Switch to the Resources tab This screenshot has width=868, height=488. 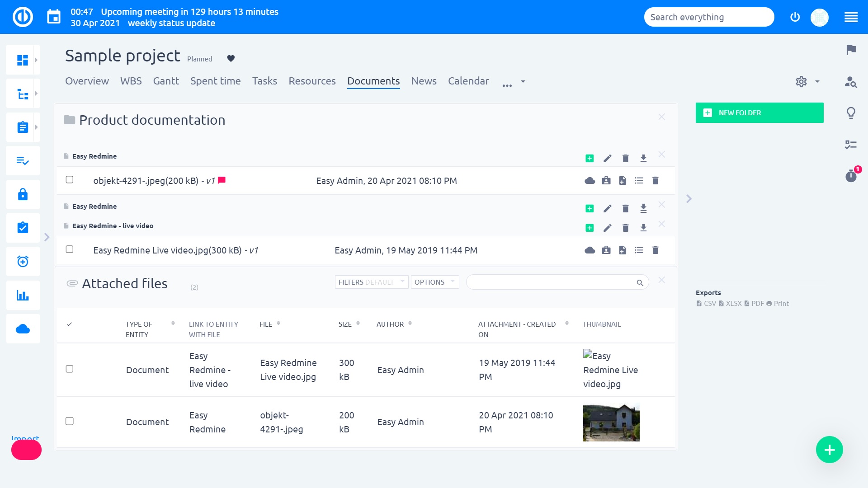(312, 81)
